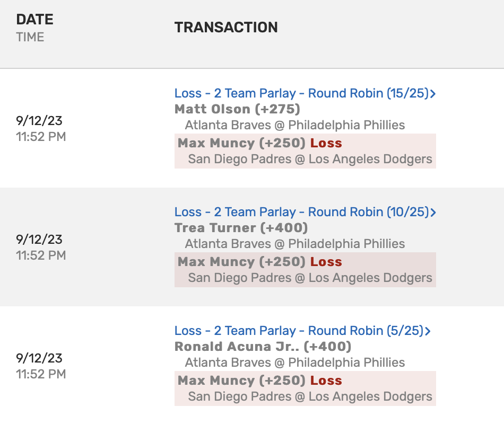Click Braves @ Phillies matchup under Trea Turner
The image size is (504, 424).
[x=295, y=244]
